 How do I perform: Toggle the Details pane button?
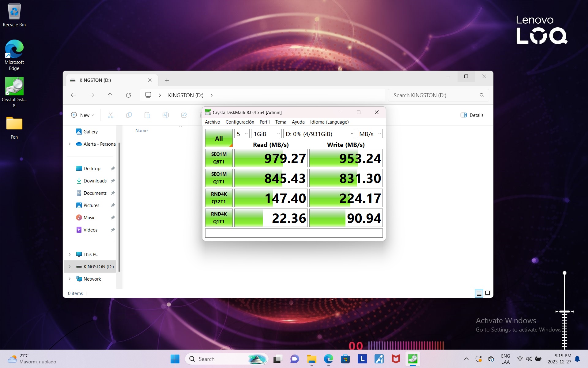[472, 115]
